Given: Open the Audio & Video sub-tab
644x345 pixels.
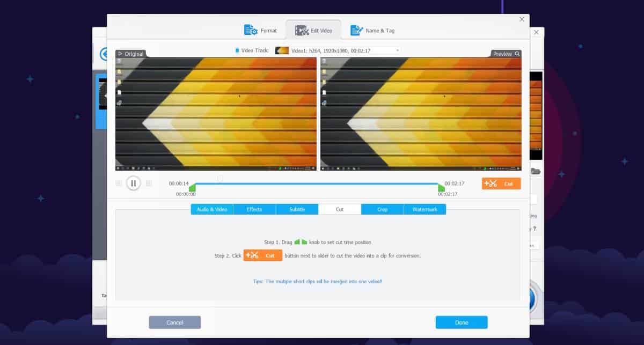Looking at the screenshot, I should [212, 209].
